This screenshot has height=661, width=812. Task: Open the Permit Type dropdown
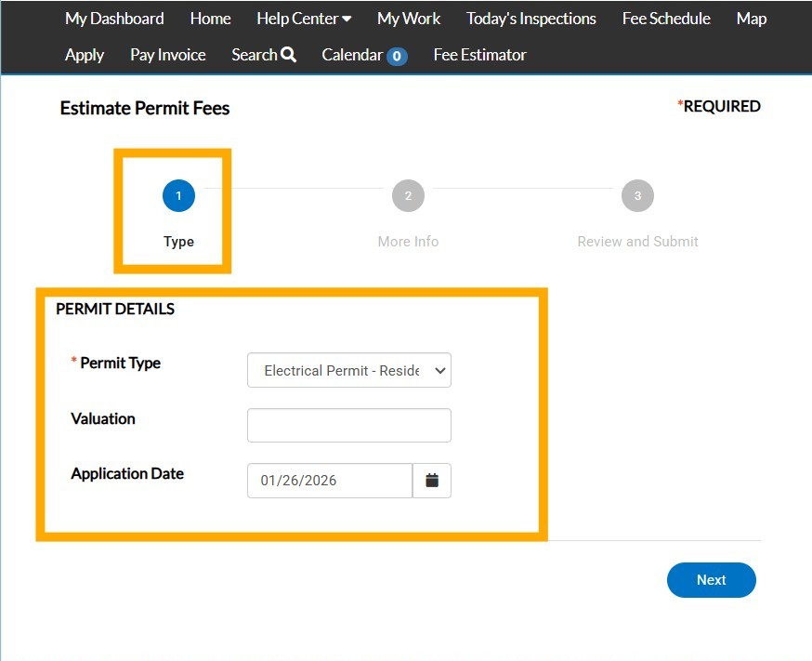(348, 370)
